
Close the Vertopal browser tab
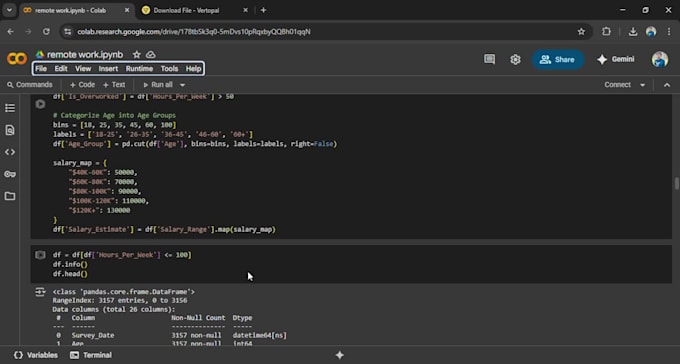pos(245,10)
